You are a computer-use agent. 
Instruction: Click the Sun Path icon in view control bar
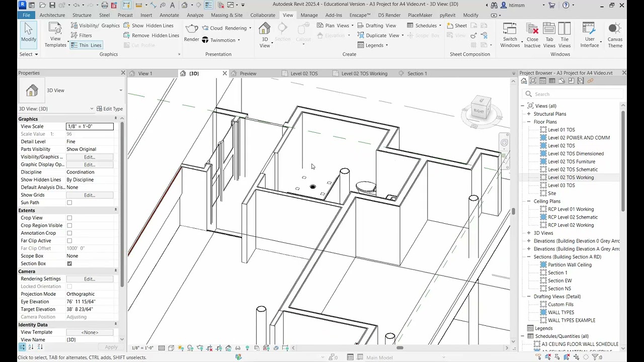tap(181, 348)
